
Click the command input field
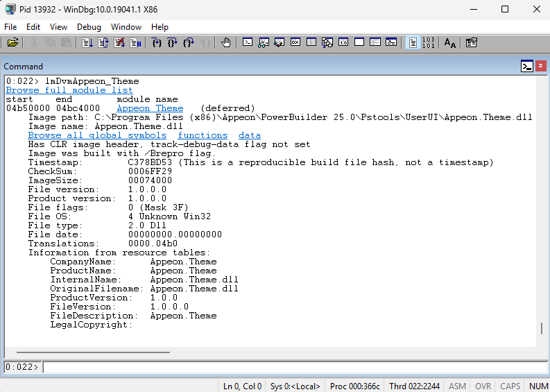pos(291,366)
